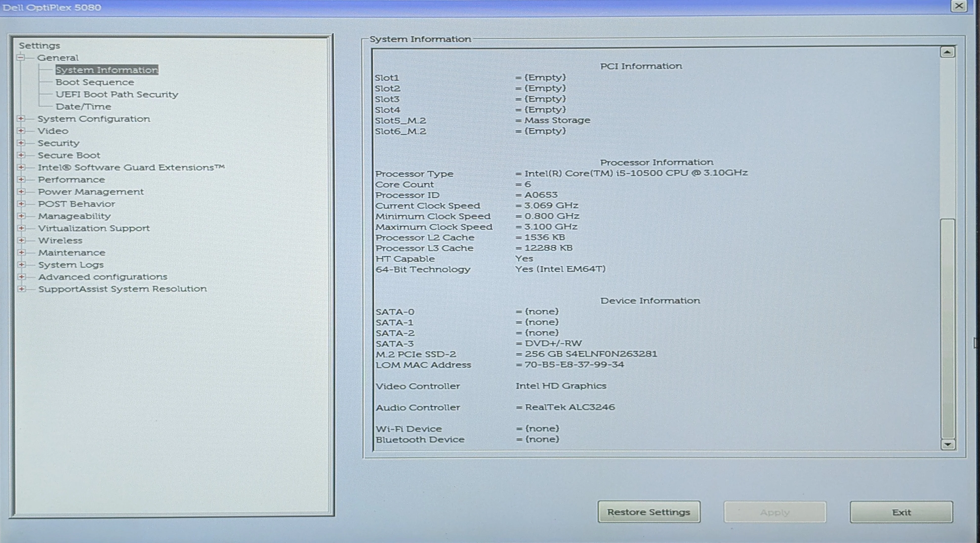Select the System Logs label
Image resolution: width=980 pixels, height=543 pixels.
(71, 265)
